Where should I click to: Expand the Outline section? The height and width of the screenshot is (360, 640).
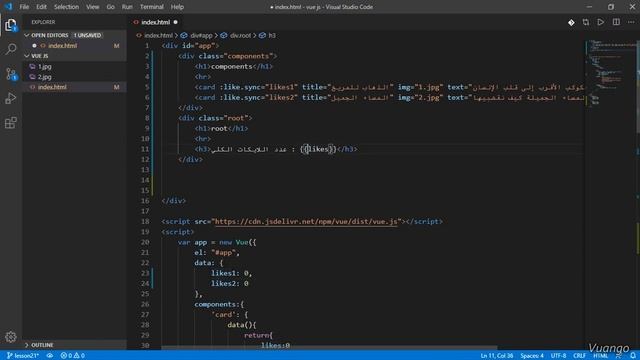pos(42,345)
